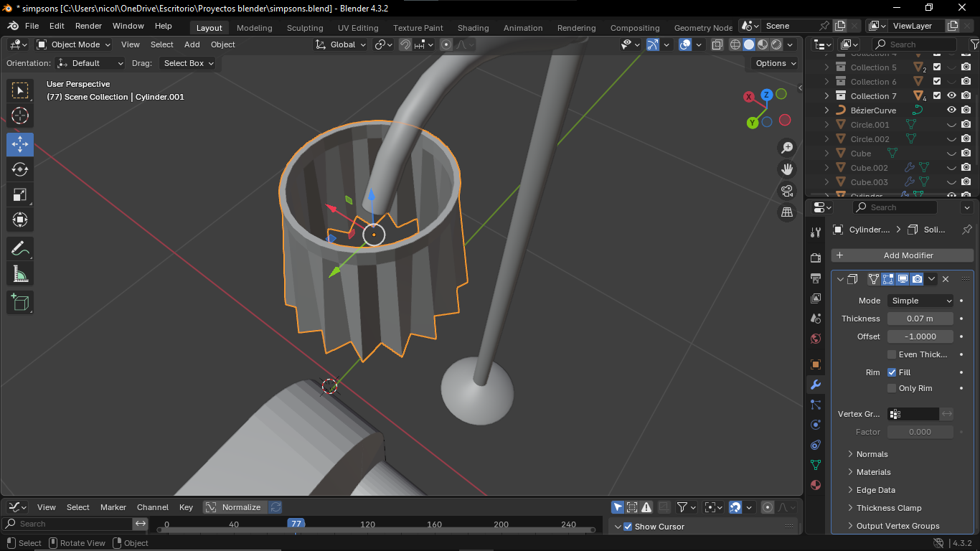Image resolution: width=980 pixels, height=551 pixels.
Task: Select the Annotate tool
Action: (x=20, y=249)
